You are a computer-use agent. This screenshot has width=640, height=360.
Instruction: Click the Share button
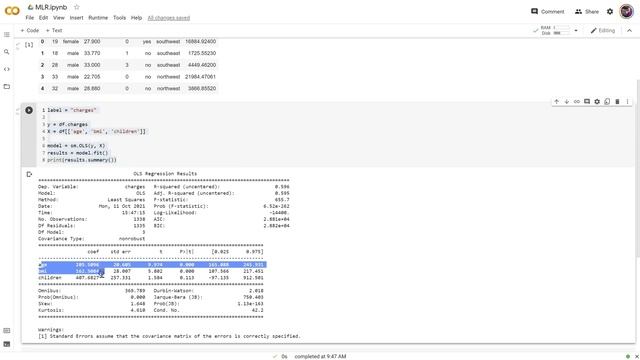[x=587, y=11]
